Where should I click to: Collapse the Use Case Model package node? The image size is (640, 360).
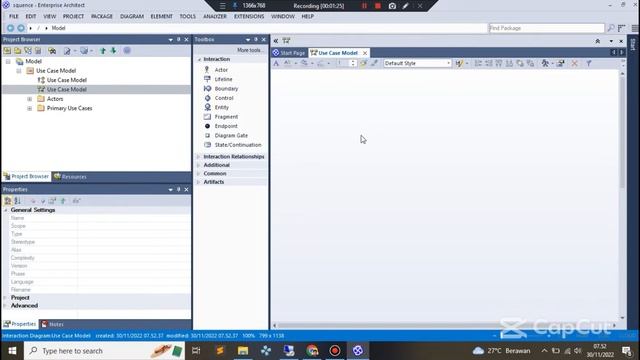(x=19, y=71)
